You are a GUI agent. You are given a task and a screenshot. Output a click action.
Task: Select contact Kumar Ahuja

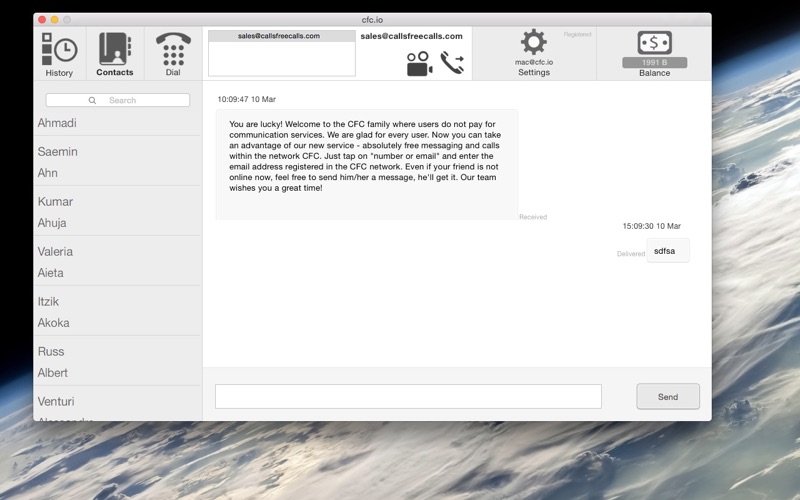tap(118, 212)
